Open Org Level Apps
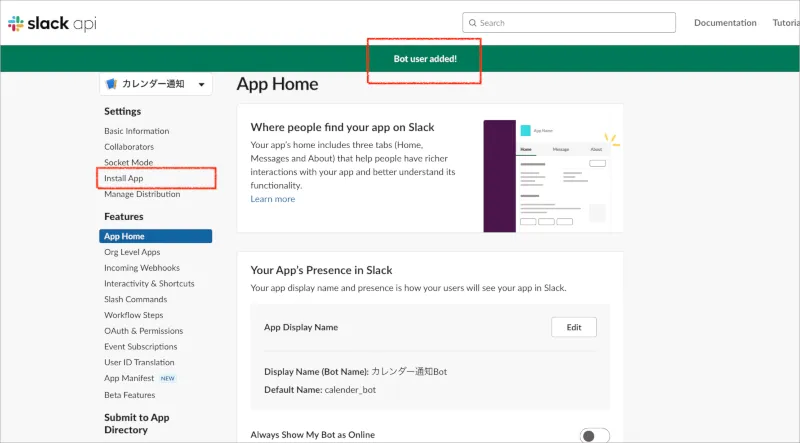The width and height of the screenshot is (800, 443). [x=132, y=252]
